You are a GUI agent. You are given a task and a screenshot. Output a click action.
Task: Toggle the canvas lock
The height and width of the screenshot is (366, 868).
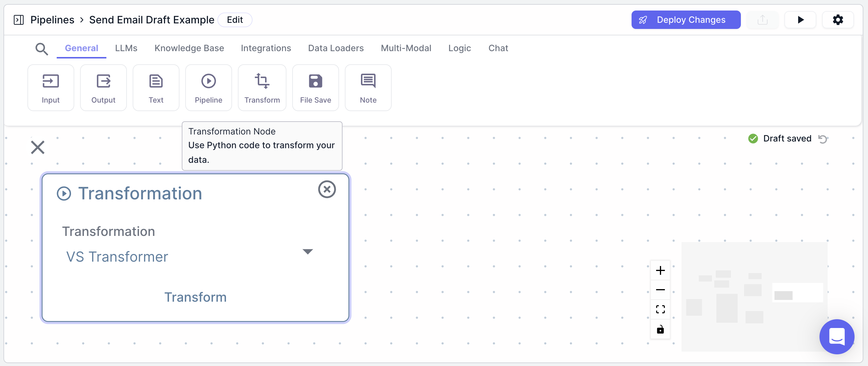(660, 329)
